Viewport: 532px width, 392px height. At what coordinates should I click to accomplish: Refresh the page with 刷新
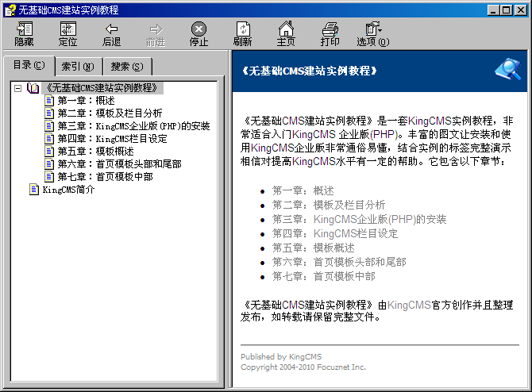tap(243, 34)
